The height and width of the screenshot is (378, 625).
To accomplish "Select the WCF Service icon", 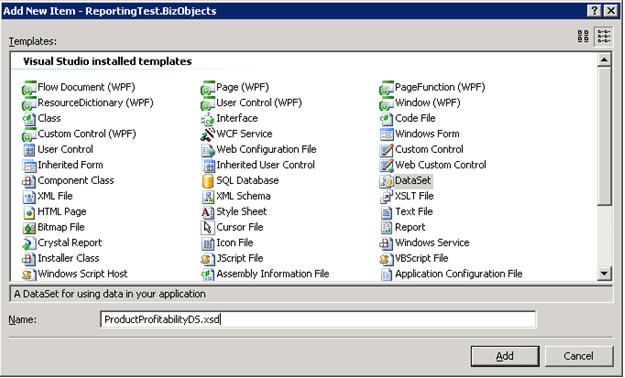I will pyautogui.click(x=208, y=134).
